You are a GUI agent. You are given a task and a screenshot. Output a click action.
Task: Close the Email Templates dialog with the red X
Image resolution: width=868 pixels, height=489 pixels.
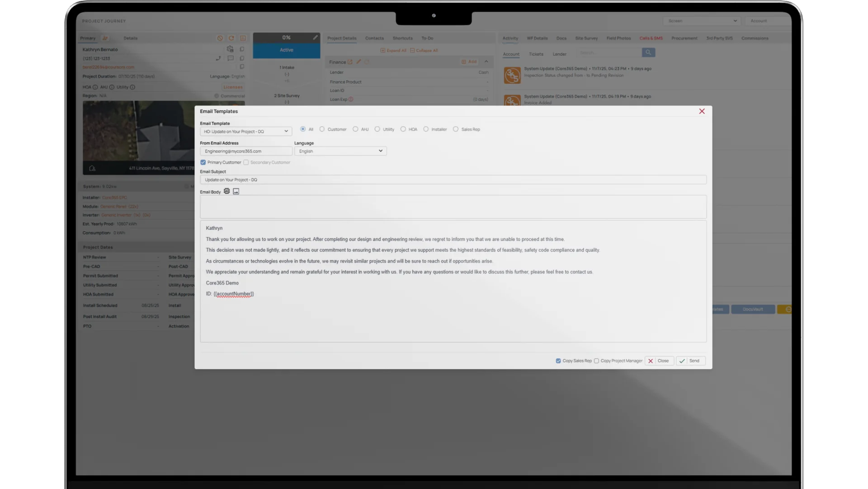pos(702,111)
